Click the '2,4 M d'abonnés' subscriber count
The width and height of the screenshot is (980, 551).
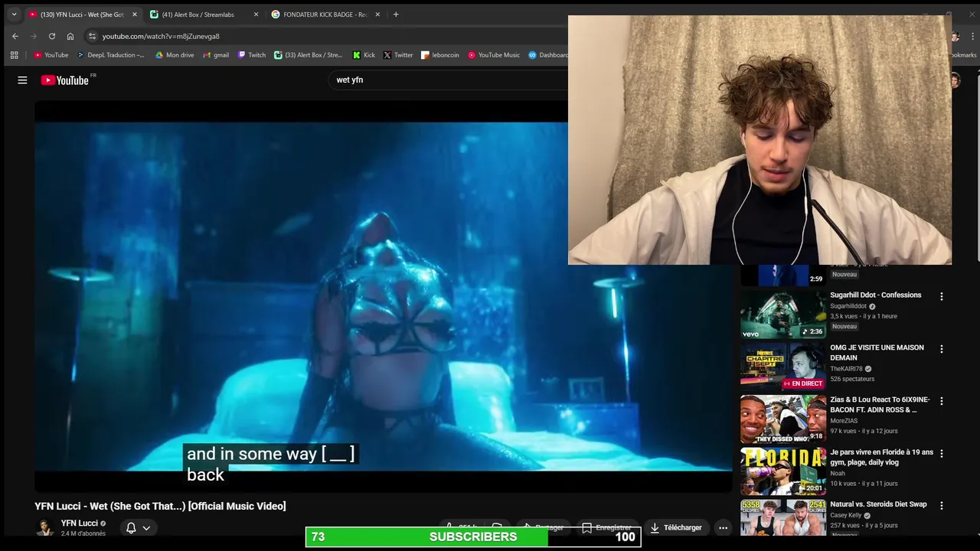click(x=83, y=533)
